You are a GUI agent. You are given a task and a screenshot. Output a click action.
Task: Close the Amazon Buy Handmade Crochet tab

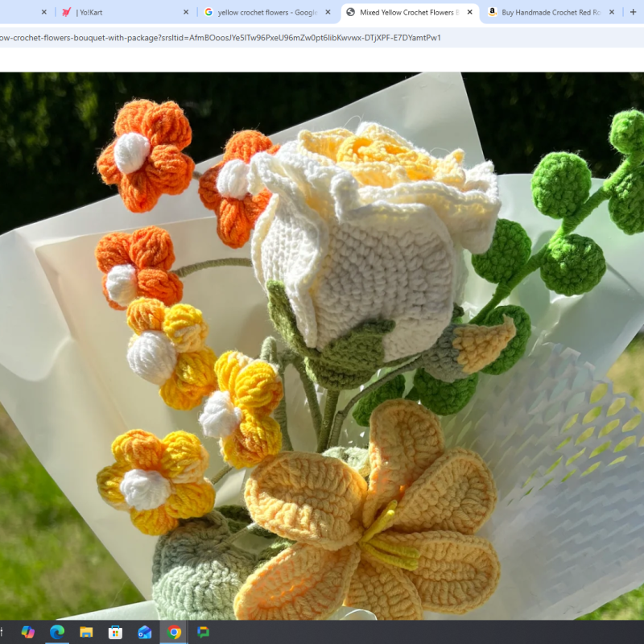(x=612, y=12)
